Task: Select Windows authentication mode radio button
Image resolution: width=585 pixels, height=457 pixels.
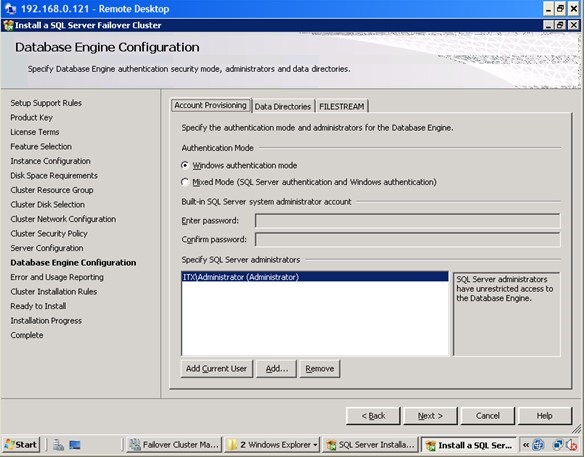Action: 185,165
